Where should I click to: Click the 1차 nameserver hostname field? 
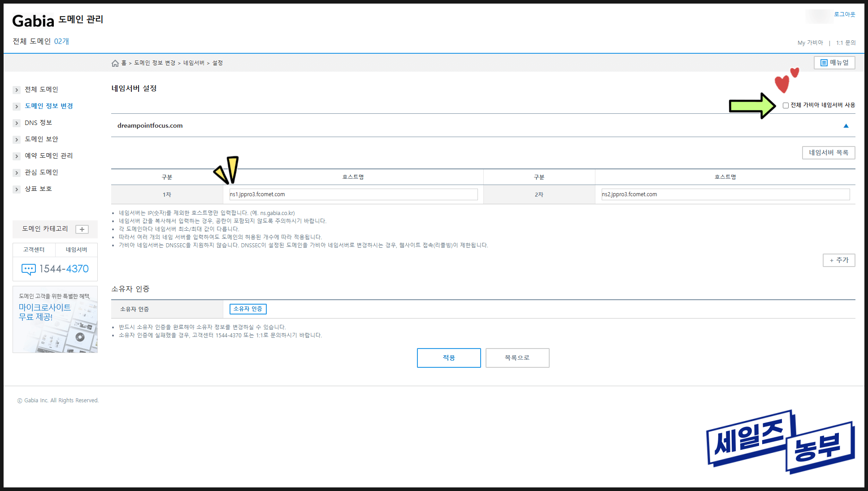pos(353,194)
